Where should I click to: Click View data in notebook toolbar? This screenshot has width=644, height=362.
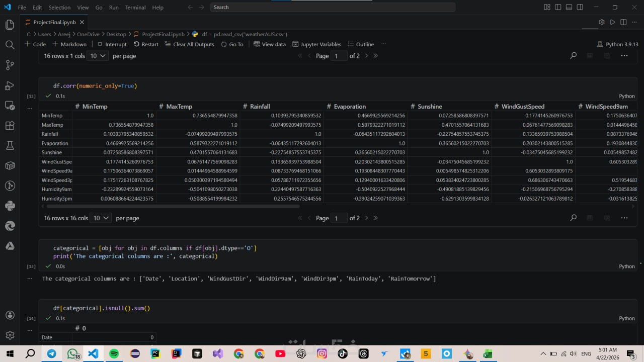270,44
